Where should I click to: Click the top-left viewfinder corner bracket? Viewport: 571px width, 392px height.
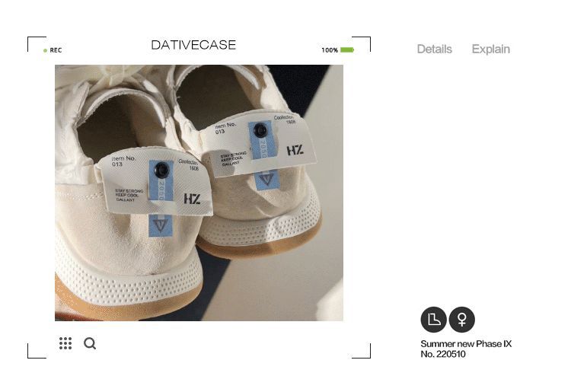[37, 43]
